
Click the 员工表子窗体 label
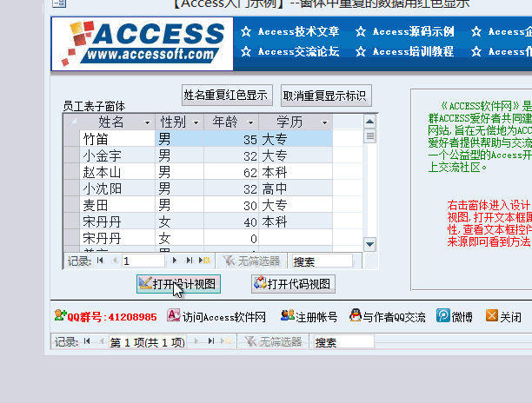(94, 107)
